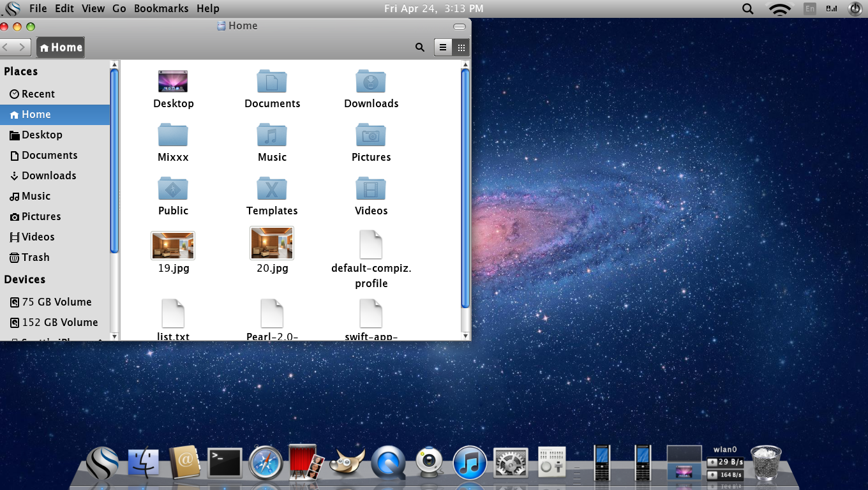
Task: Open the File menu
Action: tap(38, 8)
